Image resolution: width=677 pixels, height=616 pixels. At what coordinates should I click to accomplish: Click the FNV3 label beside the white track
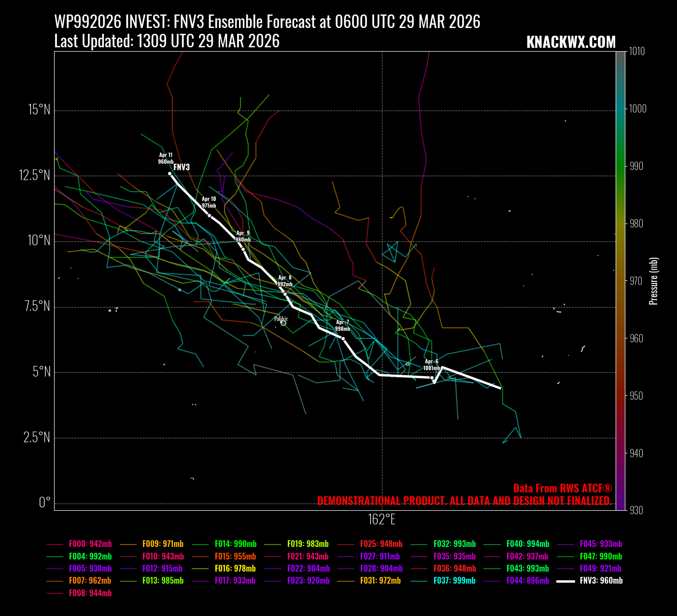point(182,168)
